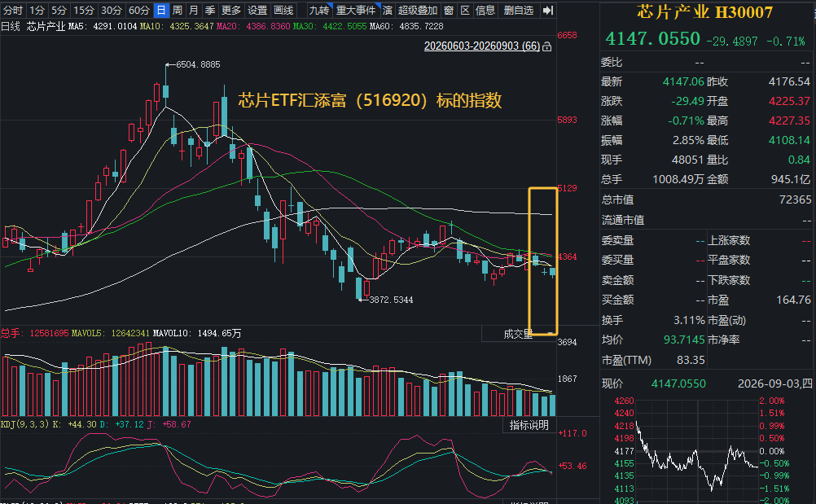Click the MA10: 4325.3647 label

click(x=177, y=26)
